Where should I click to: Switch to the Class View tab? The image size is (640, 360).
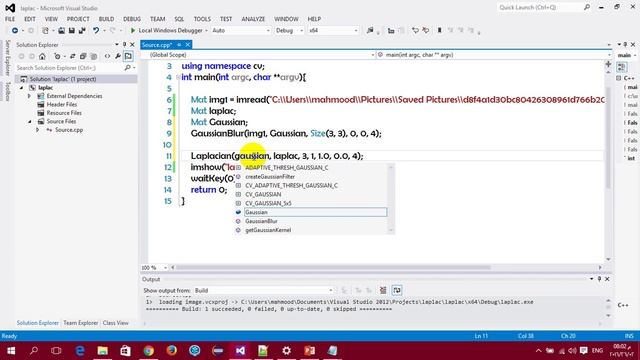[116, 323]
